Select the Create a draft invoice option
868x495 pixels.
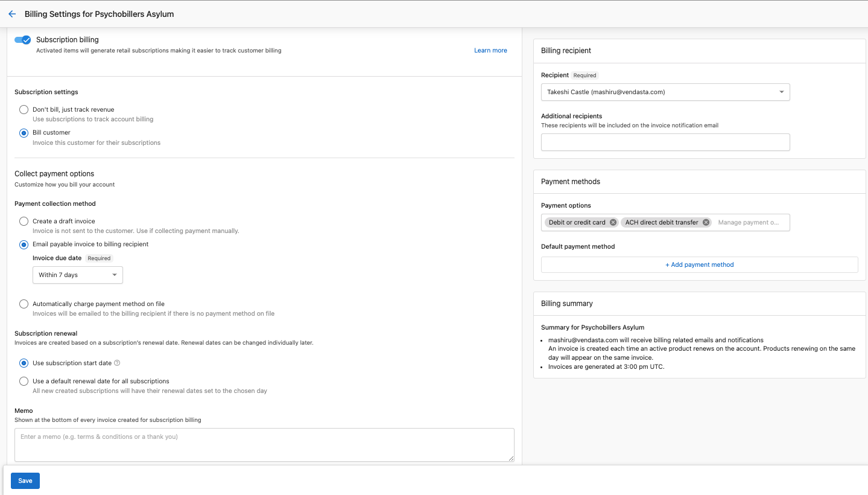pos(24,222)
